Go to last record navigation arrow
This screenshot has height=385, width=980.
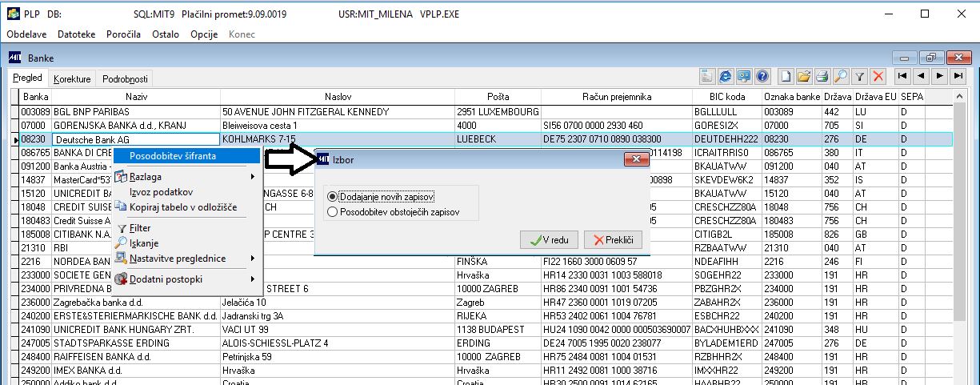(x=958, y=76)
